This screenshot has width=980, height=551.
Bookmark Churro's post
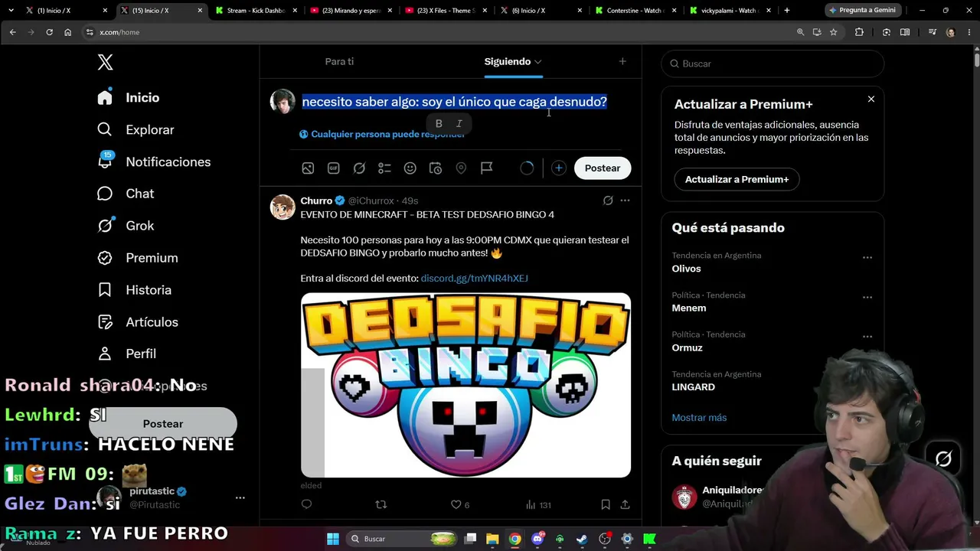606,504
